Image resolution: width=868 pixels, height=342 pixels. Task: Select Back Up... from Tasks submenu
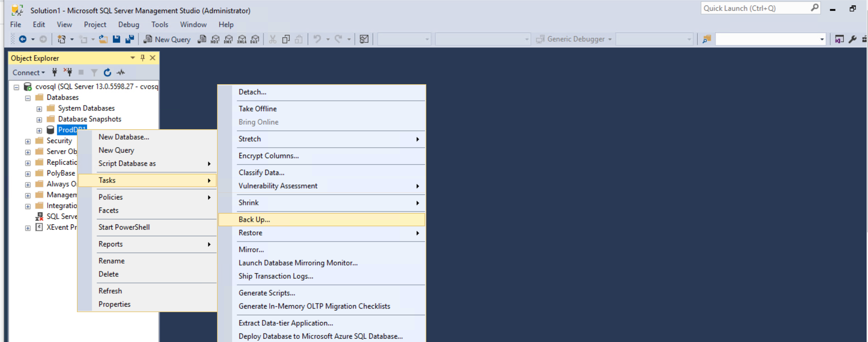pyautogui.click(x=254, y=220)
